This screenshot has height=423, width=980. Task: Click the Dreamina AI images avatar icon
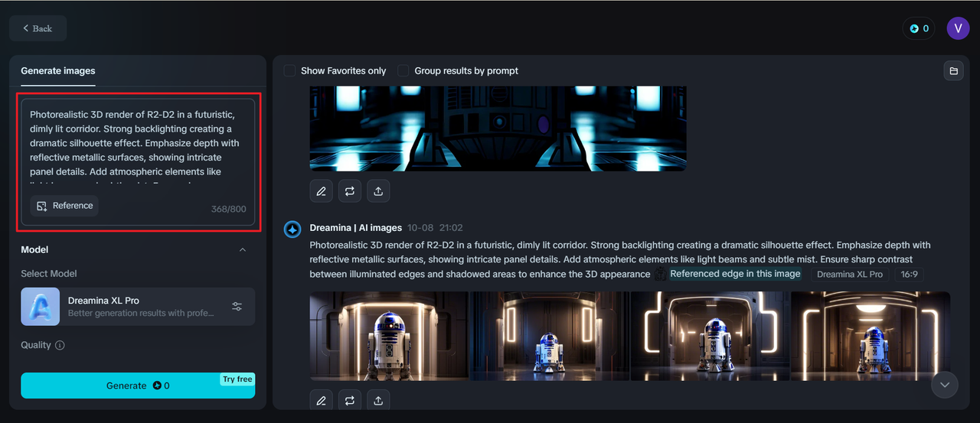292,229
